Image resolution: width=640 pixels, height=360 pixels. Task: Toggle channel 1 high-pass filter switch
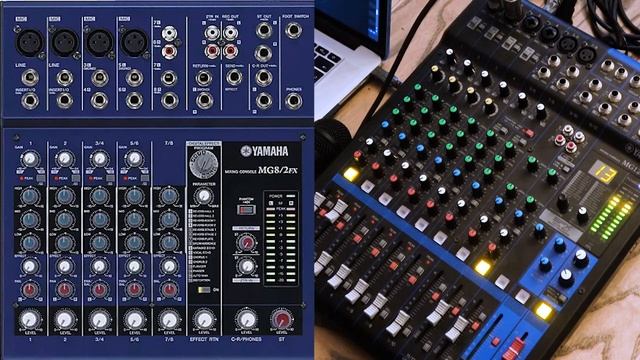pyautogui.click(x=41, y=178)
